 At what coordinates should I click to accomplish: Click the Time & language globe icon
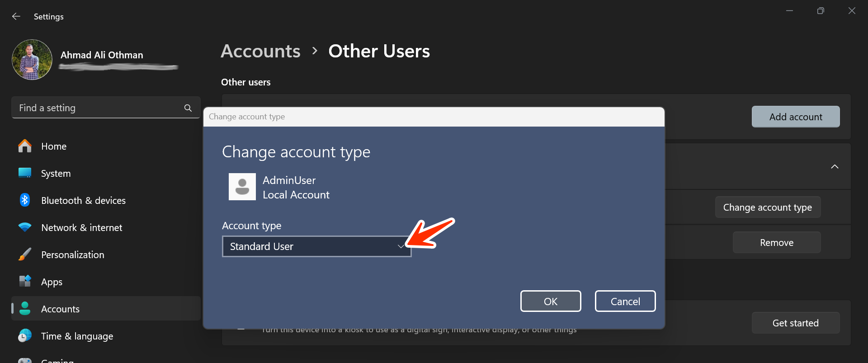click(25, 336)
